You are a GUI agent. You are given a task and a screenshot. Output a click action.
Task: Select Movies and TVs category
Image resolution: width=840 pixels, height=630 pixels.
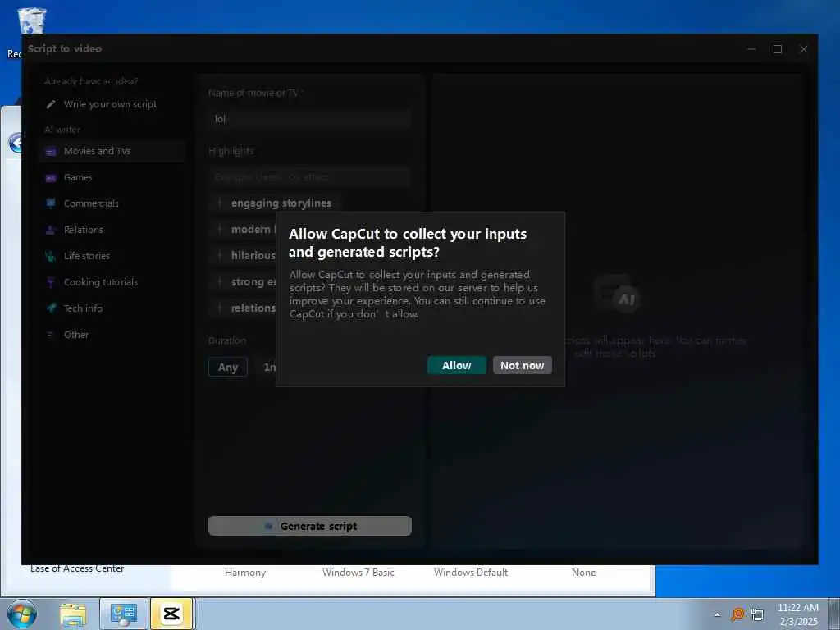point(112,151)
